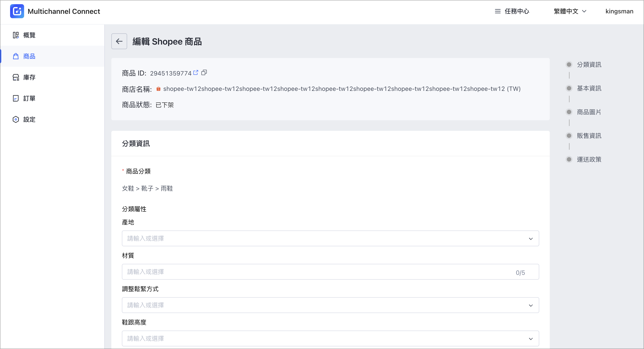Viewport: 644px width, 349px height.
Task: Go to 訂單 orders page
Action: click(52, 98)
